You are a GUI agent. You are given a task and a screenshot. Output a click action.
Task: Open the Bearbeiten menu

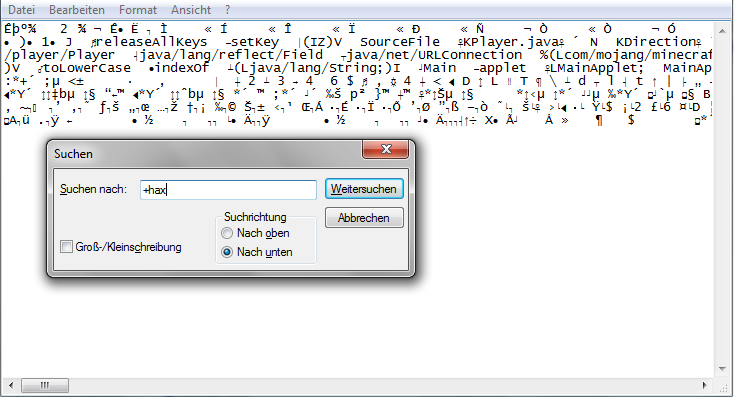77,10
